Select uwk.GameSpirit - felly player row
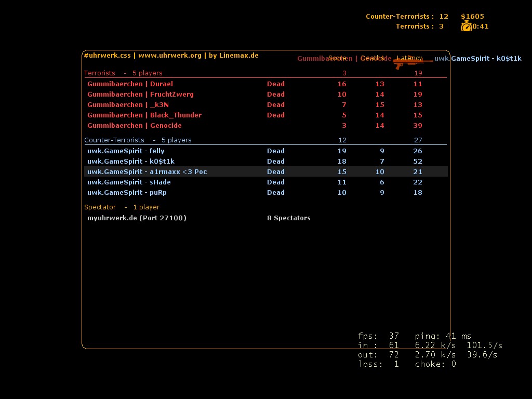This screenshot has width=532, height=399. pos(126,151)
